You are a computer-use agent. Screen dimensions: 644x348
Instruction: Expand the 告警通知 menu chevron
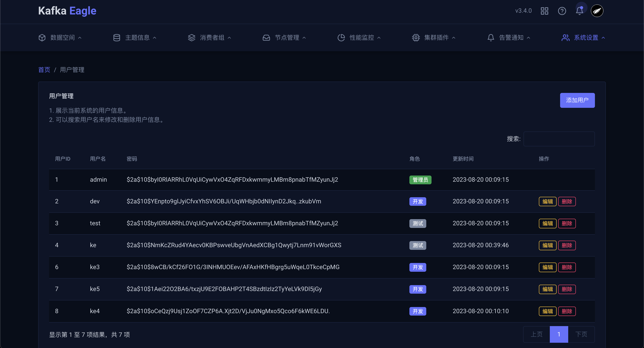(529, 38)
